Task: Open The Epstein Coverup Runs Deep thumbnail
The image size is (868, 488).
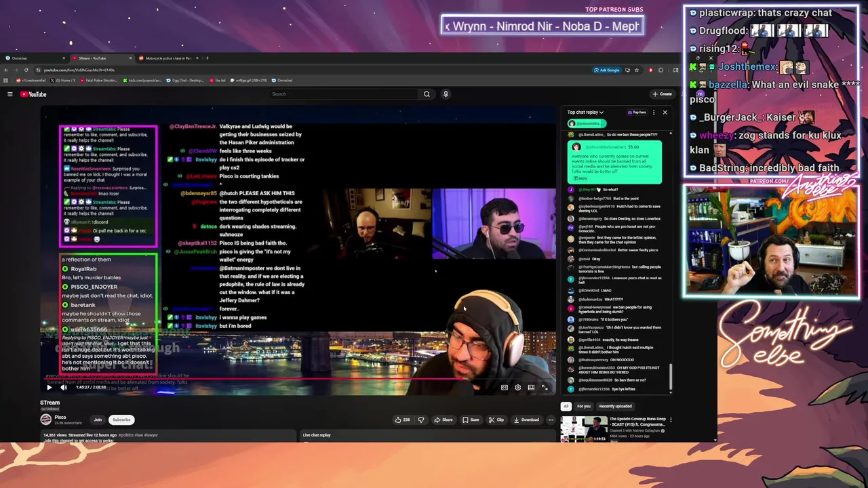Action: pos(584,429)
